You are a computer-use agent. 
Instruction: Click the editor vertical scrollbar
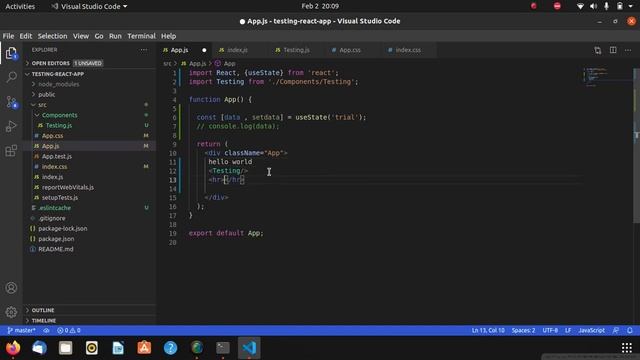tap(636, 145)
